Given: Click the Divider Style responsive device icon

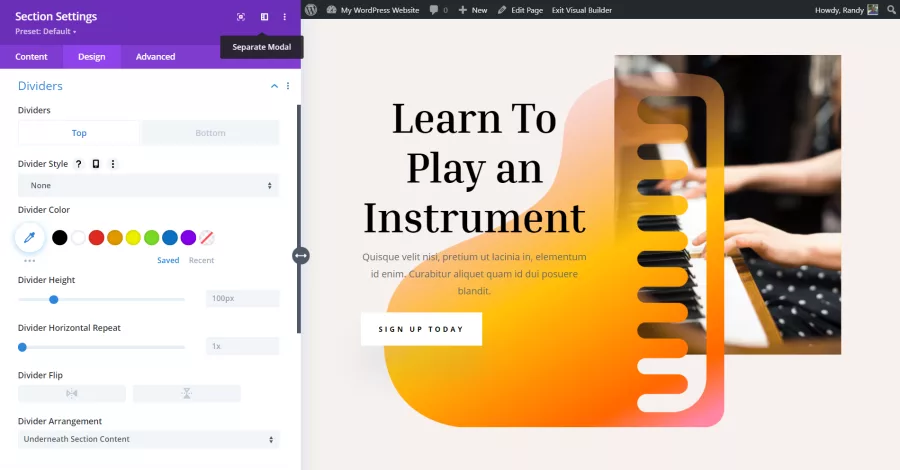Looking at the screenshot, I should pyautogui.click(x=96, y=164).
